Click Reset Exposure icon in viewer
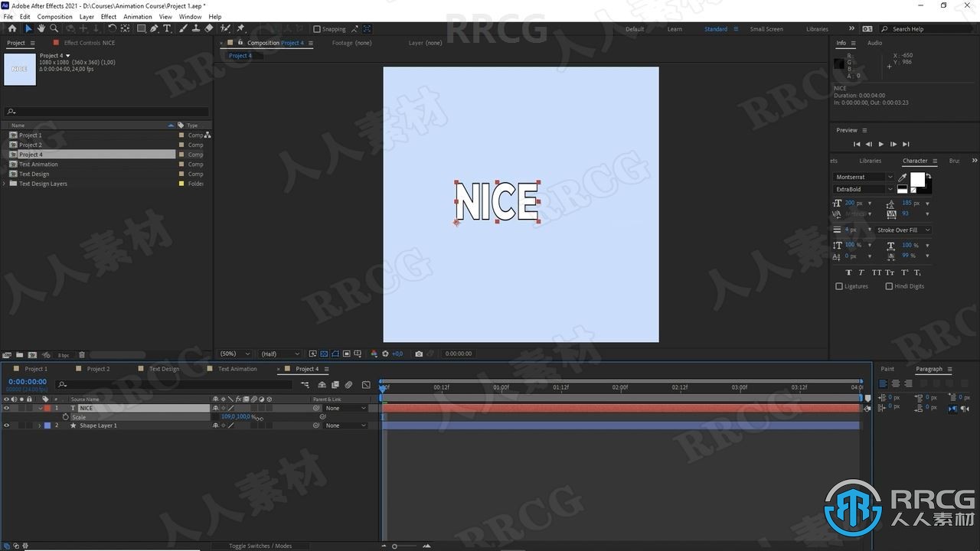The image size is (980, 551). (385, 354)
